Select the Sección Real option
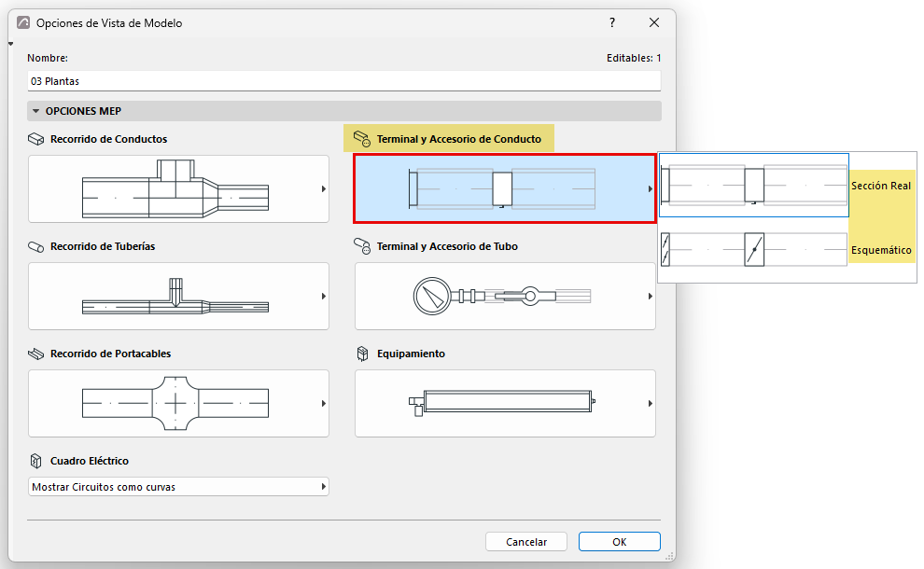 [x=787, y=186]
